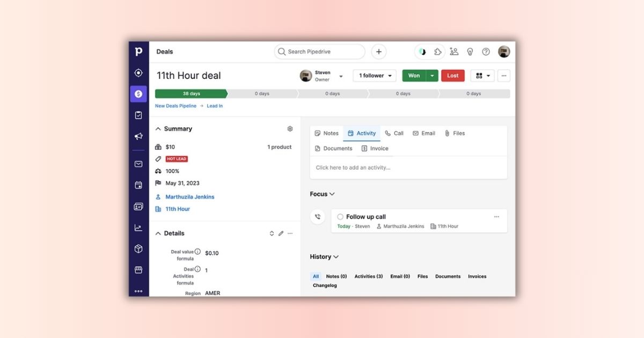The height and width of the screenshot is (338, 644).
Task: Open Campaigns megaphone icon in sidebar
Action: (x=138, y=136)
